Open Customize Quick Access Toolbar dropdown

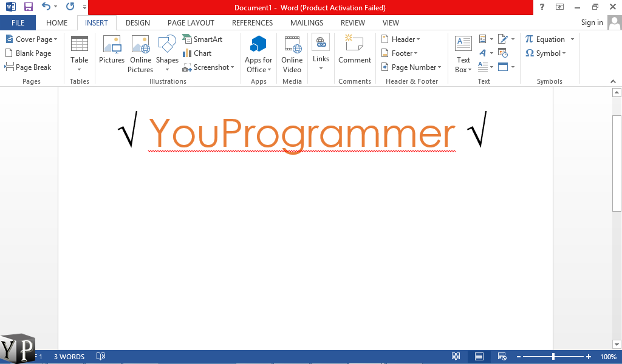(84, 7)
